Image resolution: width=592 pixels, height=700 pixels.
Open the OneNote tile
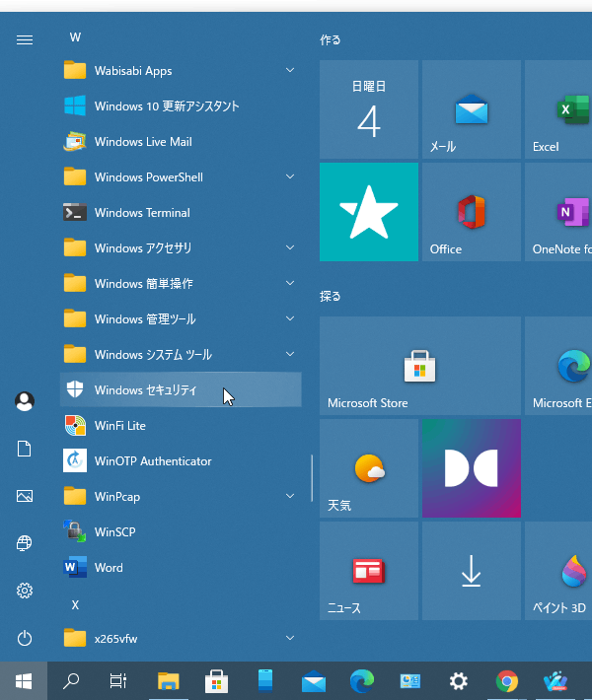(558, 212)
